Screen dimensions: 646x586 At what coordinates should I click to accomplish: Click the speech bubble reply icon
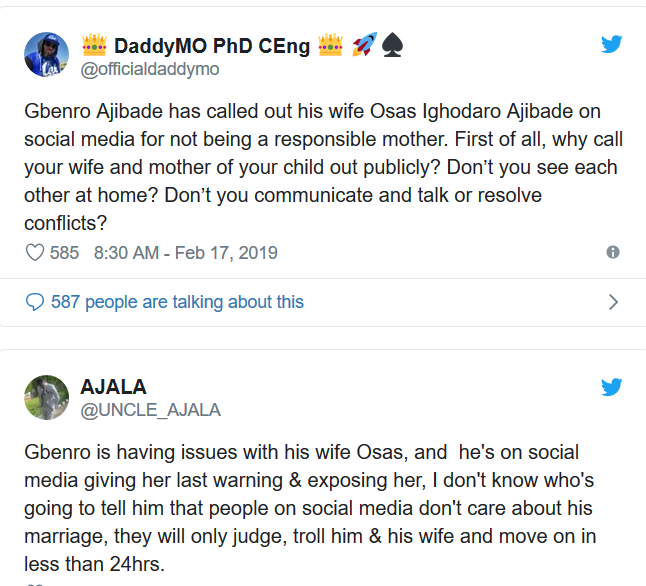pos(35,302)
